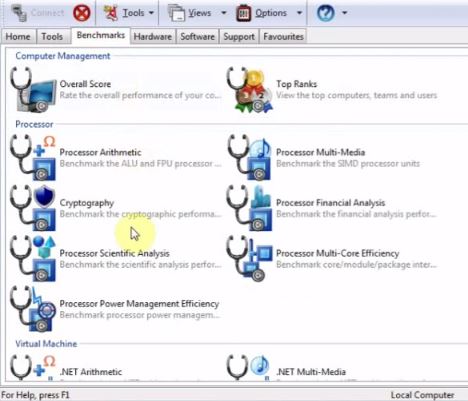Image resolution: width=468 pixels, height=401 pixels.
Task: Open the Top Ranks medals icon
Action: click(x=250, y=90)
